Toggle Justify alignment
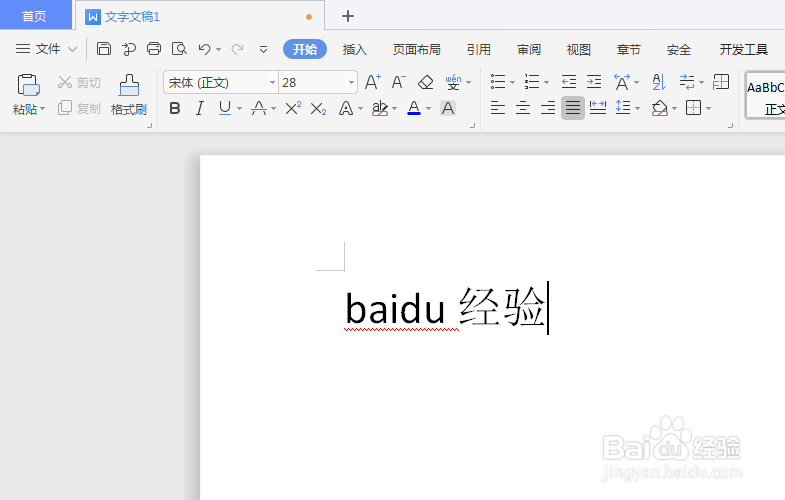The width and height of the screenshot is (785, 500). coord(573,108)
